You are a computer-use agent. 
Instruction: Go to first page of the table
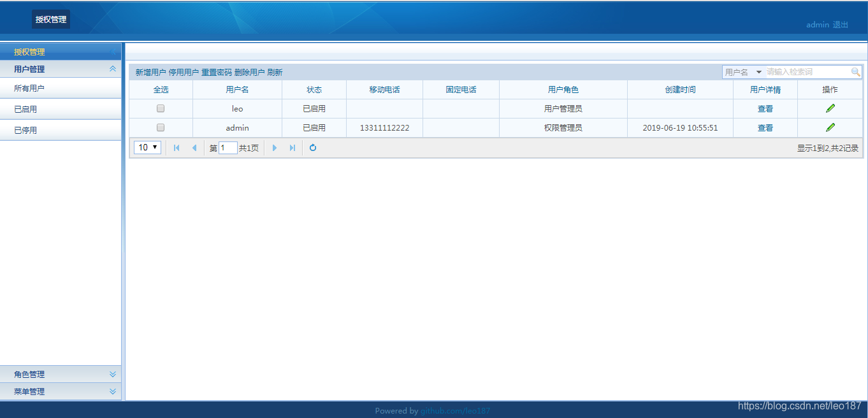(x=177, y=148)
